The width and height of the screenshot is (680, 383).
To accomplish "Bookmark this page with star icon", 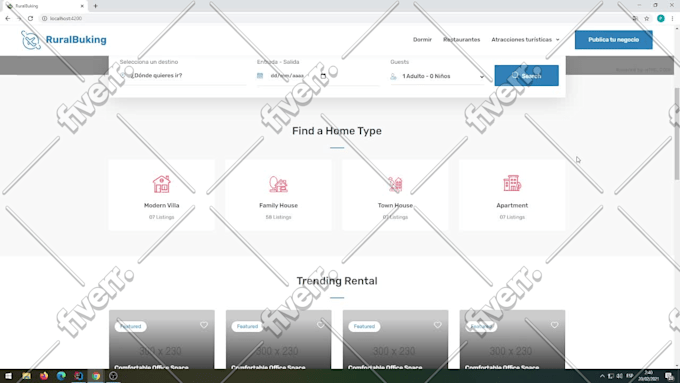I will 647,18.
